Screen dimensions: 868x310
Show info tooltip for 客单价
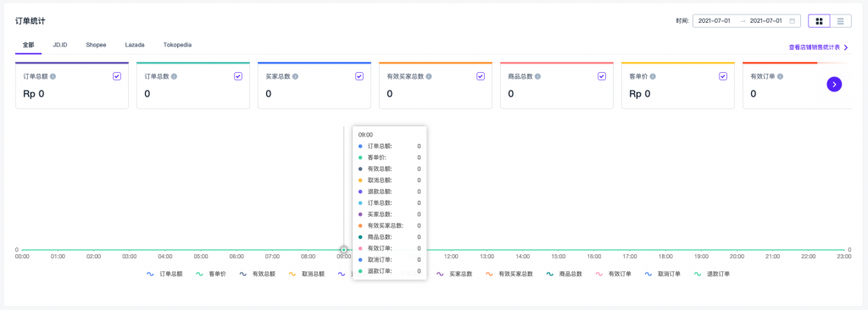[x=653, y=76]
